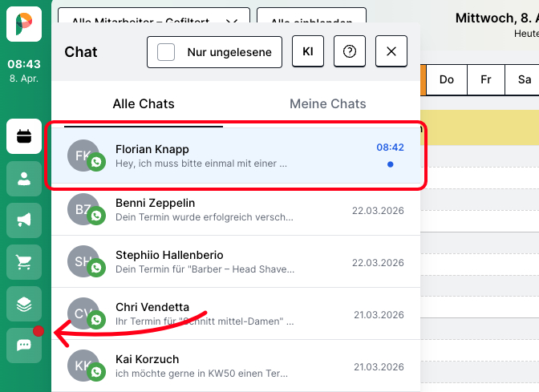Open Stephiio Hallenberio's conversation

coord(235,261)
